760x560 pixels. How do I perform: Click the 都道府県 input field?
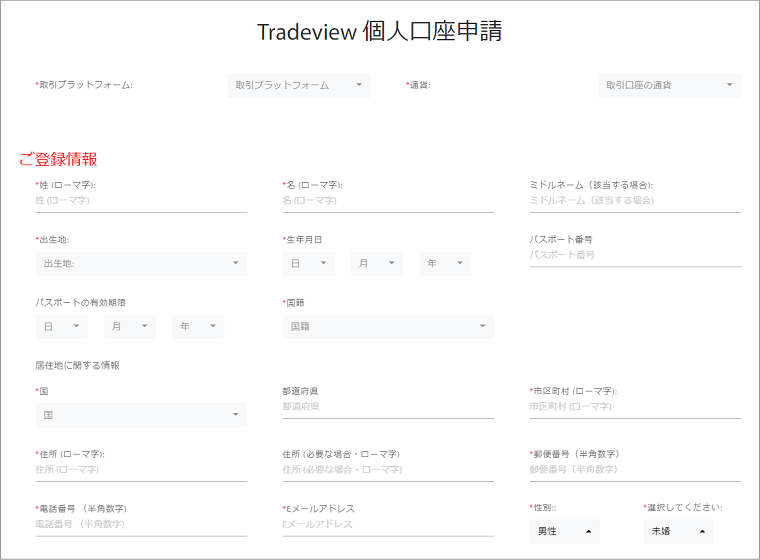(x=388, y=407)
